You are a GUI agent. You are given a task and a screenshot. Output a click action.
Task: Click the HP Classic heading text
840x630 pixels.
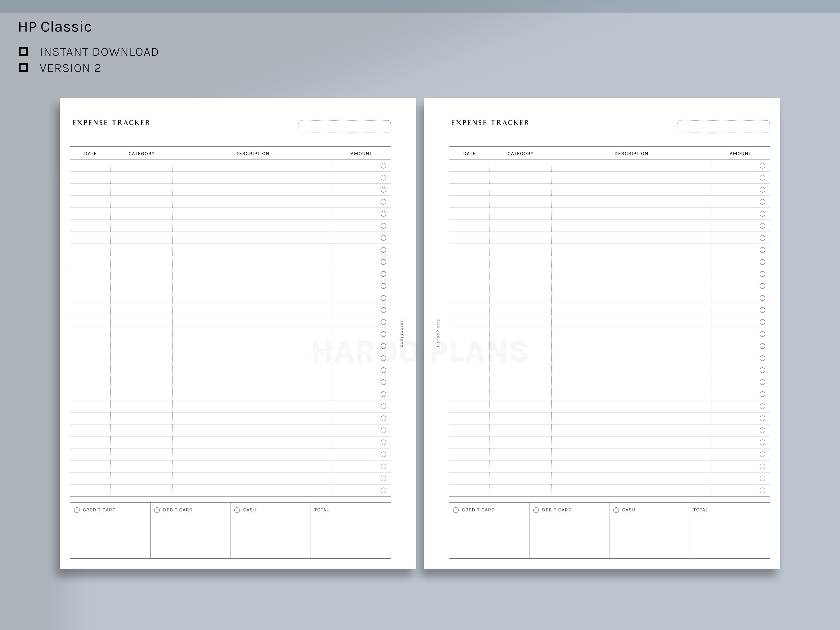point(55,27)
